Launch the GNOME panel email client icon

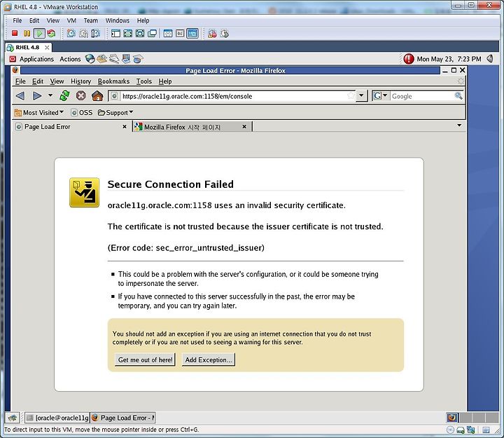[102, 59]
